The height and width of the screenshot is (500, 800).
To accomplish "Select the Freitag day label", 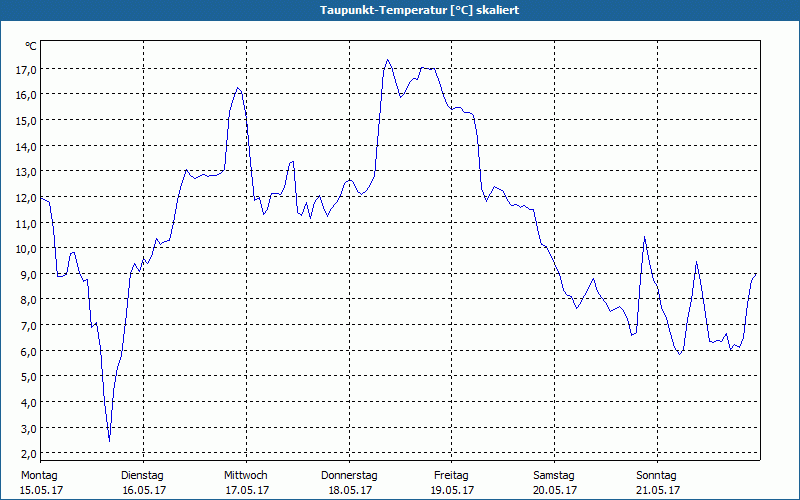I will point(451,476).
